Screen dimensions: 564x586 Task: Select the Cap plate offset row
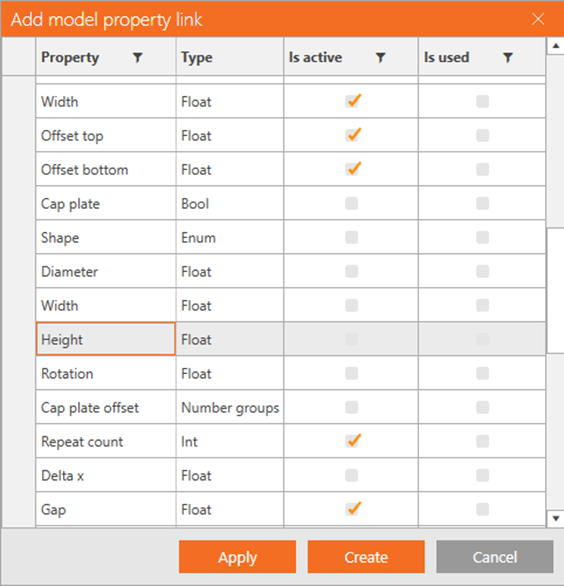click(291, 407)
